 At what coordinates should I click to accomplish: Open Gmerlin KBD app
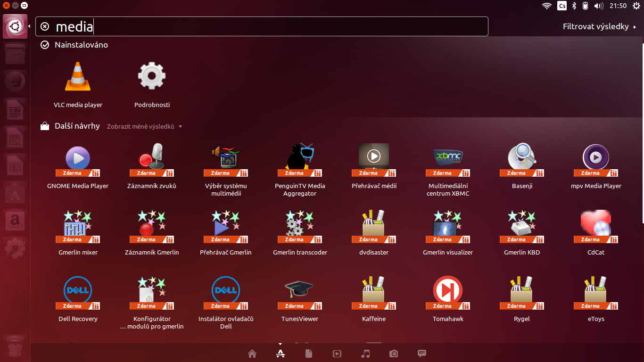(x=522, y=233)
